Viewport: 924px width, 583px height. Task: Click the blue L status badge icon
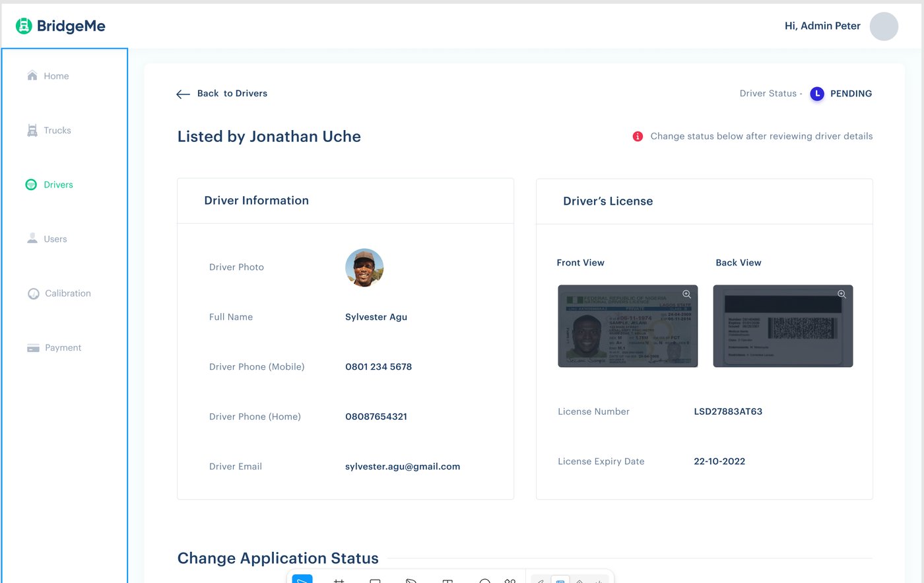(x=817, y=94)
